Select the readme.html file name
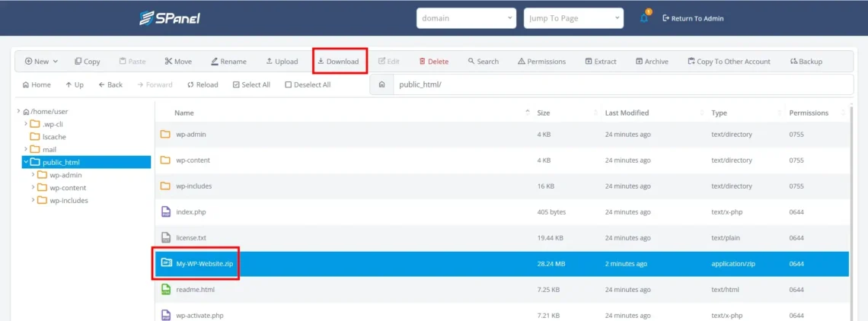This screenshot has width=868, height=321. (x=196, y=290)
